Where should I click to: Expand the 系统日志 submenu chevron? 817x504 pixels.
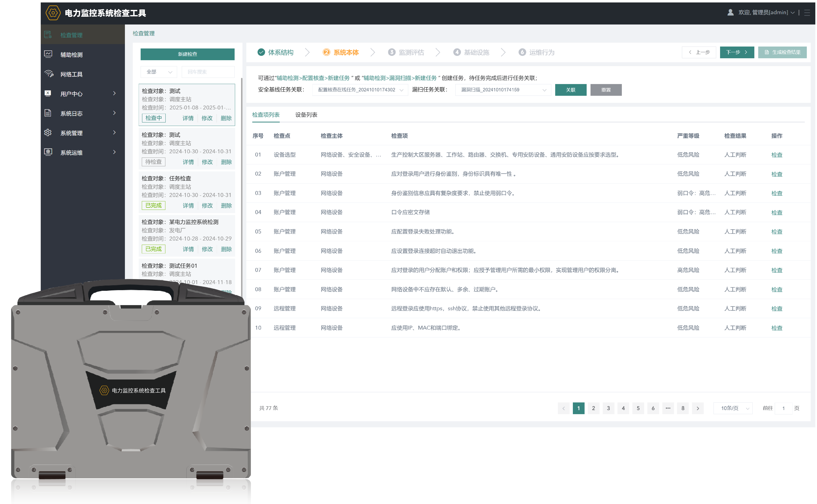114,113
